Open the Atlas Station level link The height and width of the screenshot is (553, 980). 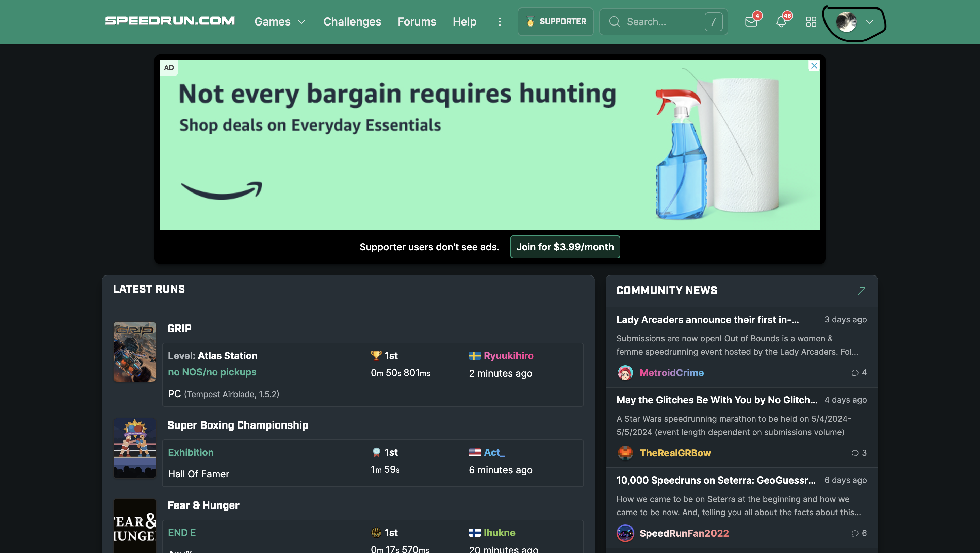point(227,356)
